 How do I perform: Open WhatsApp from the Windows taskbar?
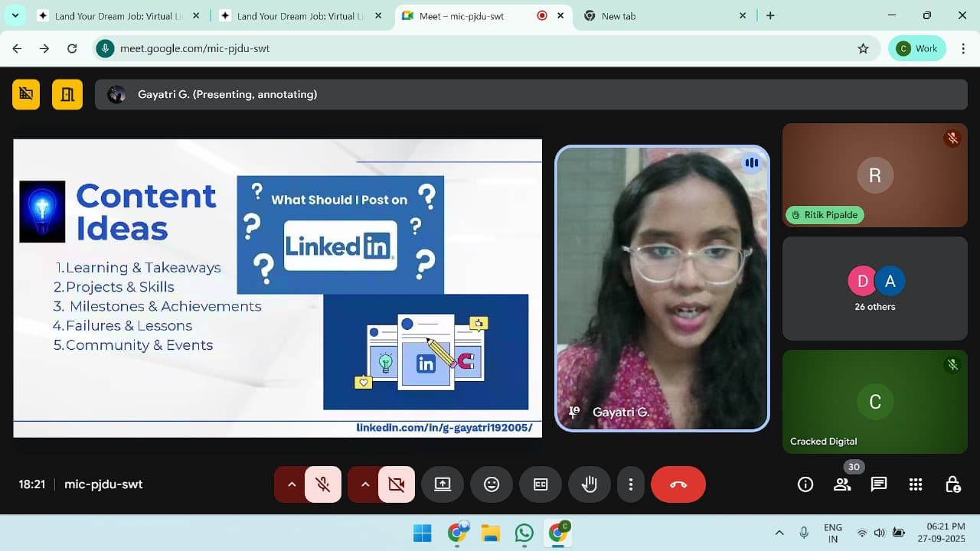524,533
